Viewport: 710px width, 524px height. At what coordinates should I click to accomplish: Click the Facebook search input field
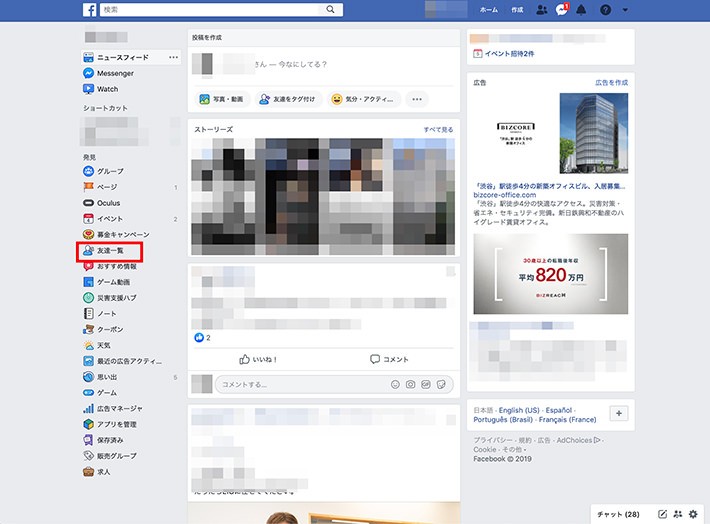point(210,10)
